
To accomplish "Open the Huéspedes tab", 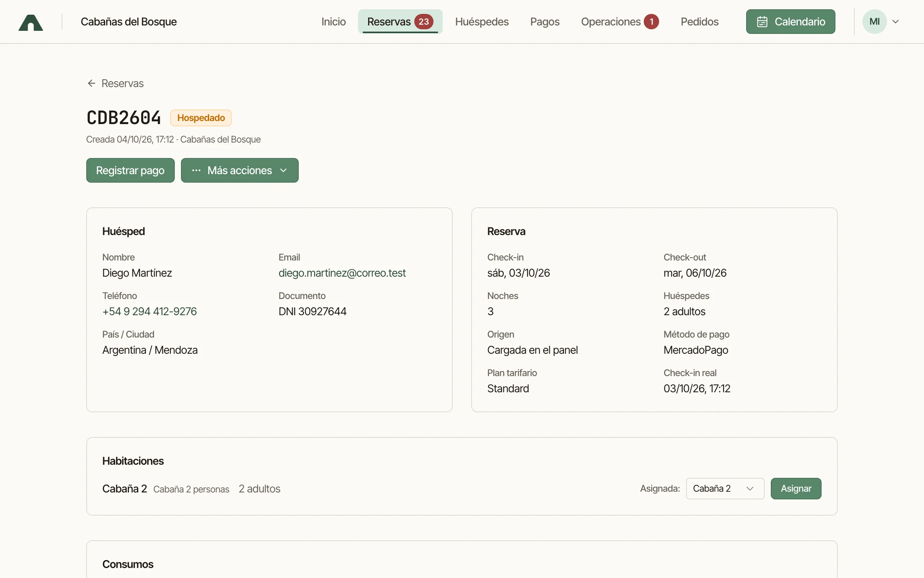I will [482, 22].
